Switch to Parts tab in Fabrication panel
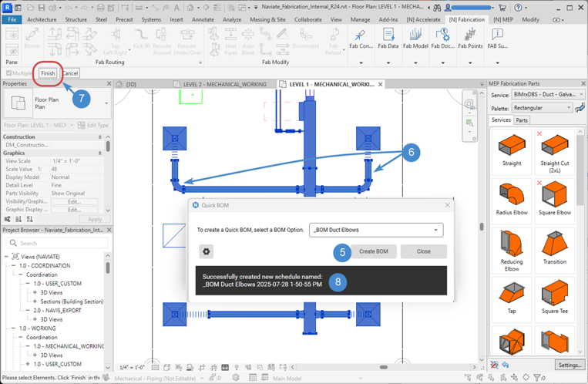The image size is (588, 384). click(522, 120)
